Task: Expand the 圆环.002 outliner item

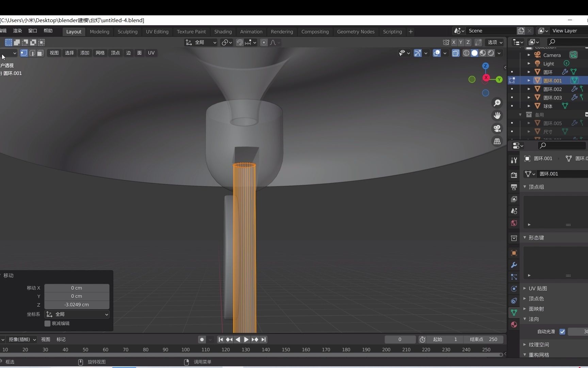Action: point(528,89)
